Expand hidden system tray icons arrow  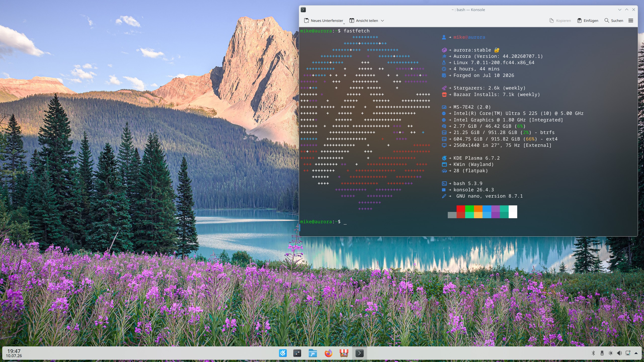click(x=636, y=353)
